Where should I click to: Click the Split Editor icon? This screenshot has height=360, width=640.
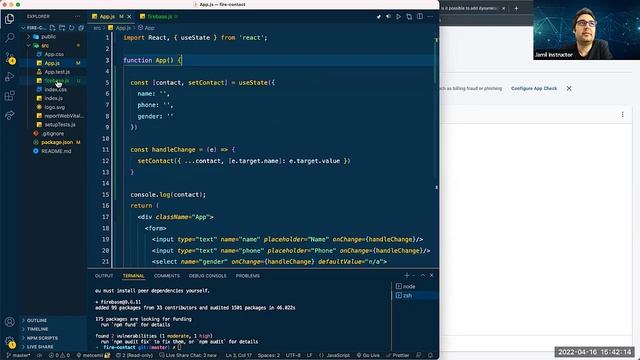pos(420,16)
